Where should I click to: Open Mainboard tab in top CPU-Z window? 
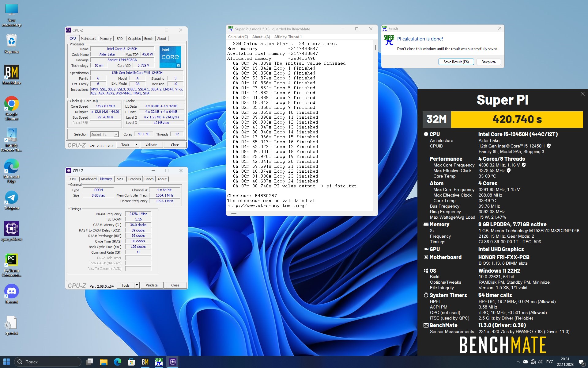89,39
